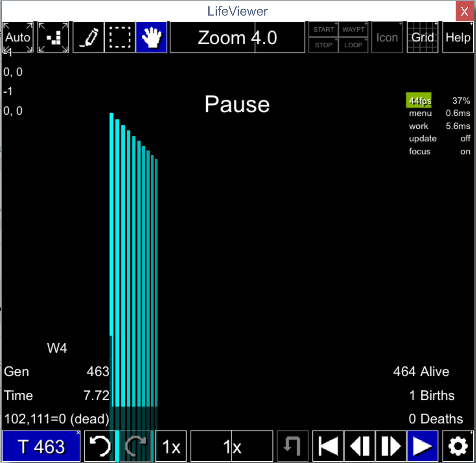Viewport: 476px width, 463px height.
Task: Click the 44fps performance indicator
Action: coord(419,100)
